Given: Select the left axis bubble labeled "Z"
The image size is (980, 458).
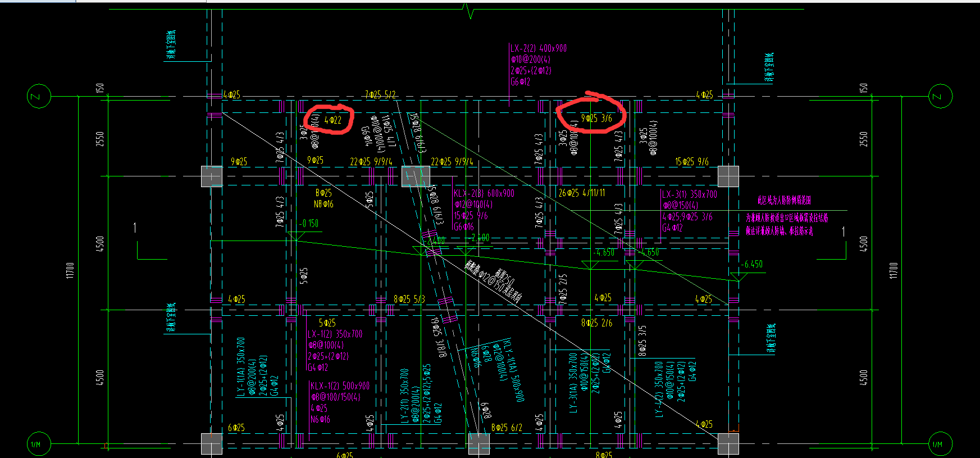Looking at the screenshot, I should (39, 97).
